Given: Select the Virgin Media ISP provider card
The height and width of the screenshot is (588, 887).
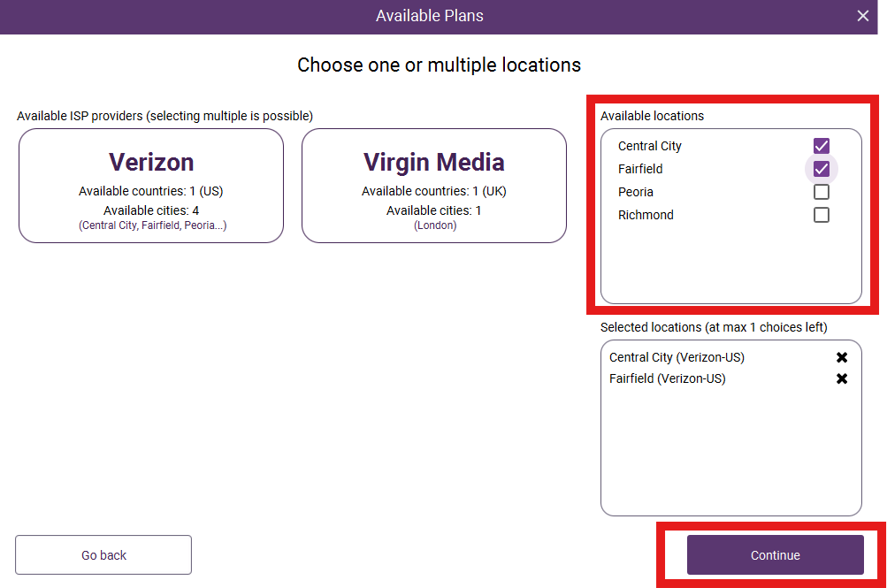Looking at the screenshot, I should (x=434, y=186).
